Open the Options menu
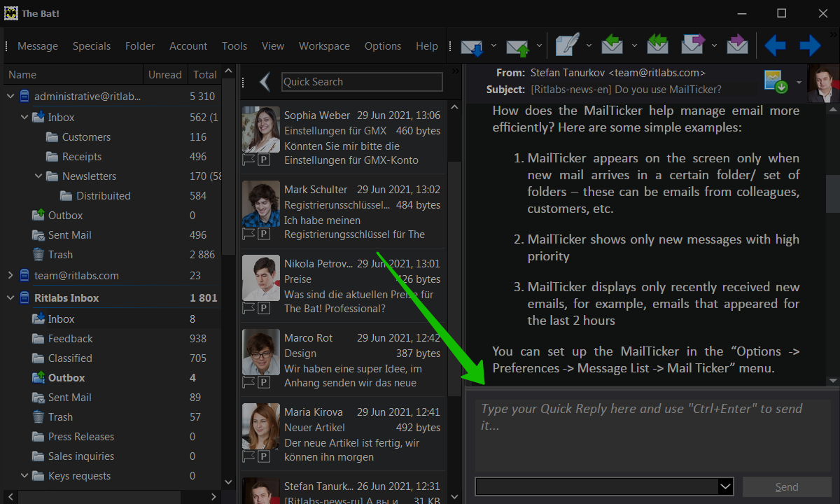Viewport: 840px width, 504px height. coord(383,46)
